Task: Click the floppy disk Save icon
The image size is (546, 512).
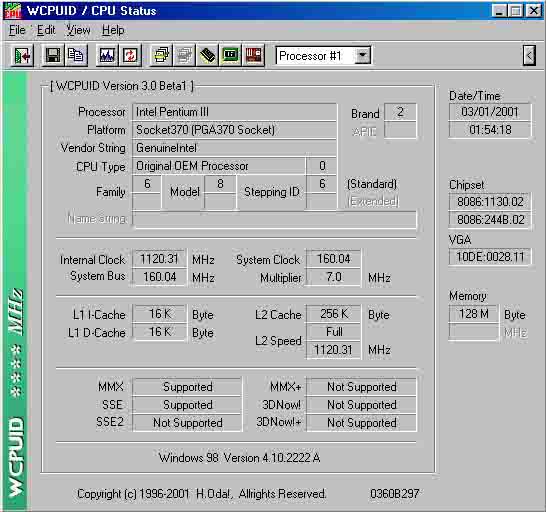Action: tap(53, 55)
